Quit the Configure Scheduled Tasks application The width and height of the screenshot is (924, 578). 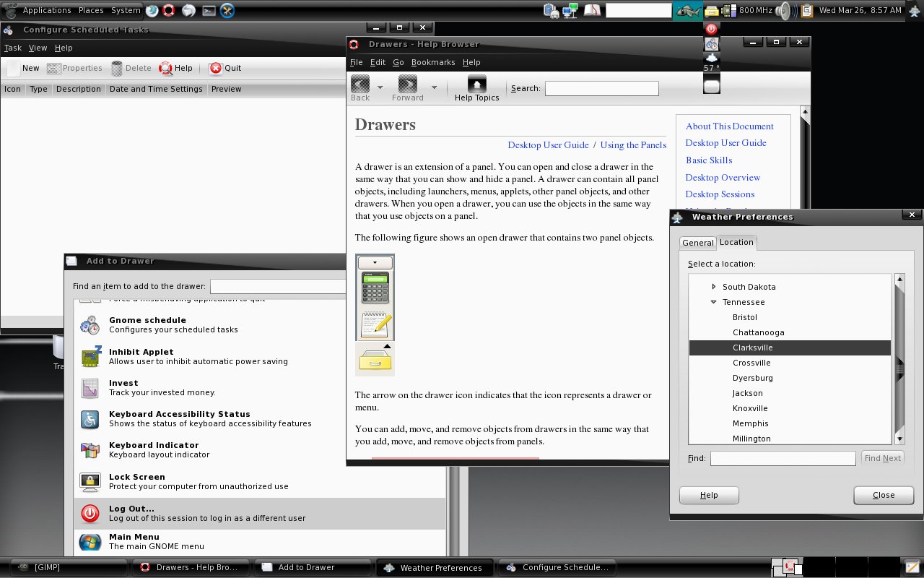coord(225,69)
